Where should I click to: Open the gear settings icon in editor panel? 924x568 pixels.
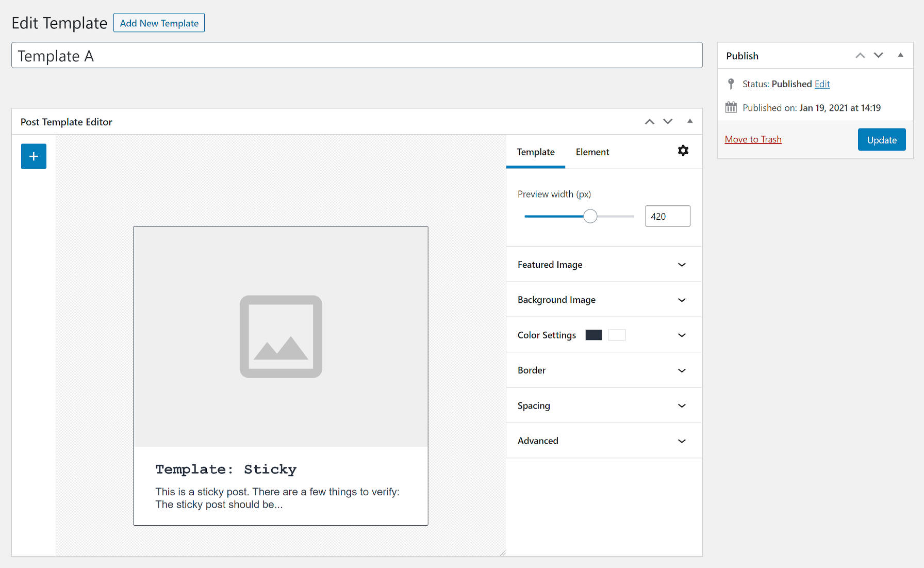(x=683, y=151)
